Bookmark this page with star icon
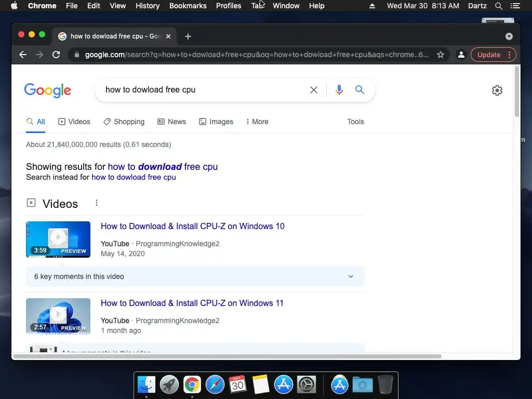This screenshot has height=399, width=532. pyautogui.click(x=441, y=55)
